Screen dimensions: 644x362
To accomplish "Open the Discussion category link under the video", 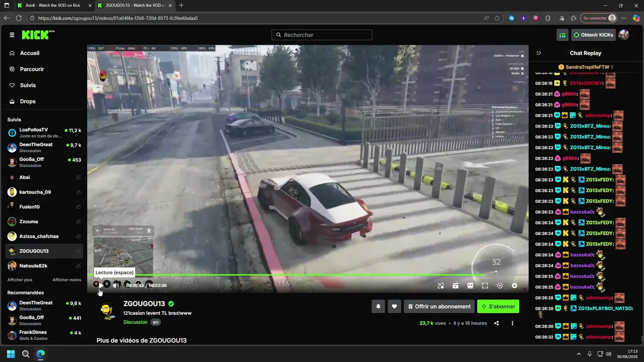I will (135, 322).
